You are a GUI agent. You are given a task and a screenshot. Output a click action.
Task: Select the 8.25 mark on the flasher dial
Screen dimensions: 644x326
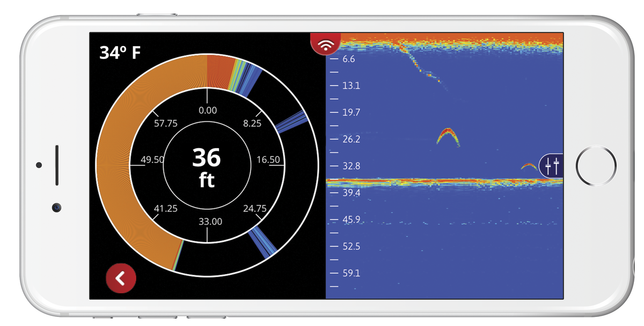252,123
